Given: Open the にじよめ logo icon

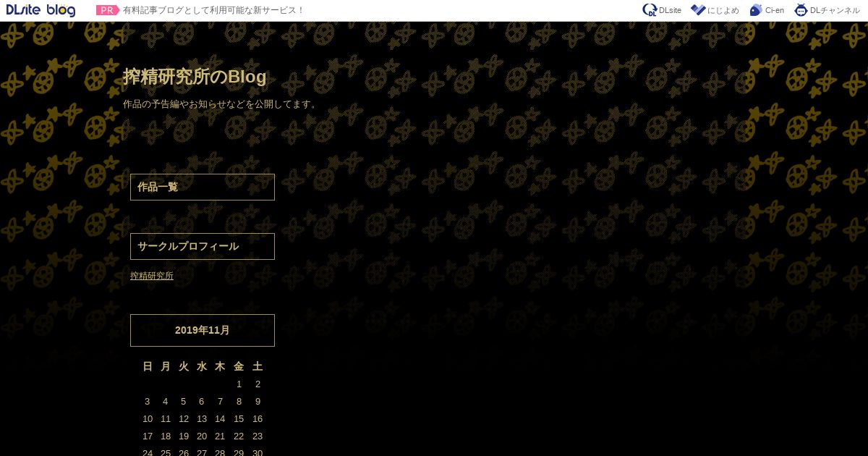Looking at the screenshot, I should (698, 10).
